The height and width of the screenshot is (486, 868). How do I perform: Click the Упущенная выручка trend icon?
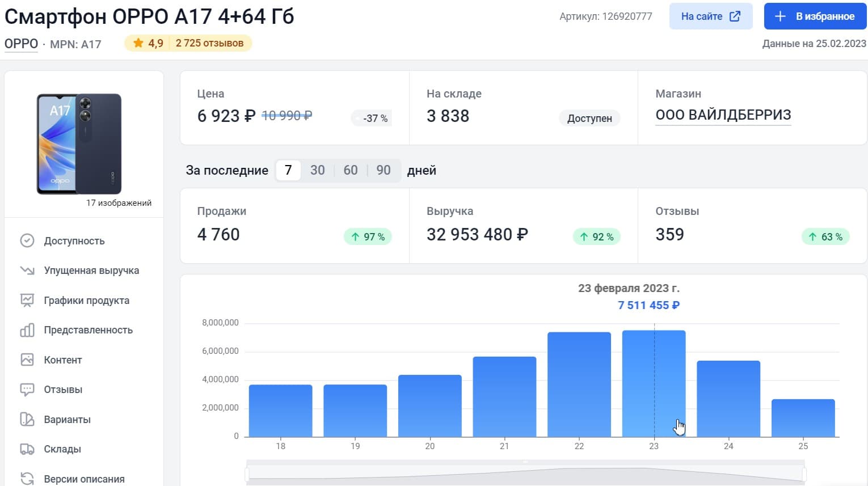point(27,271)
